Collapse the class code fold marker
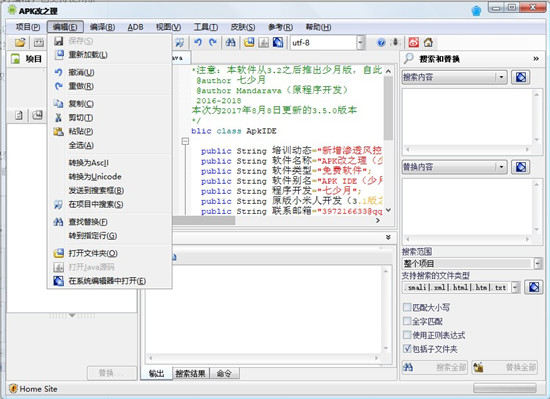 (x=185, y=141)
